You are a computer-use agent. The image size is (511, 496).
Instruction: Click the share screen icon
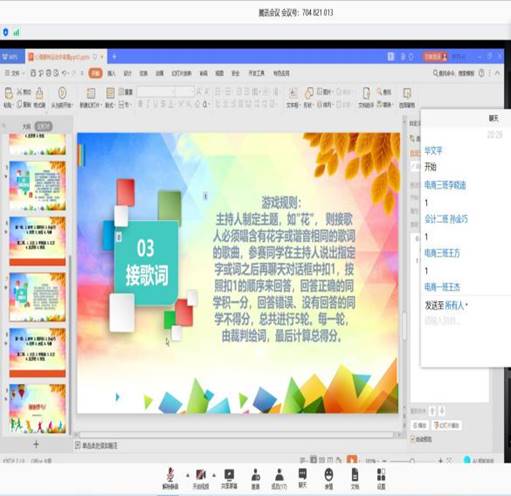click(229, 474)
